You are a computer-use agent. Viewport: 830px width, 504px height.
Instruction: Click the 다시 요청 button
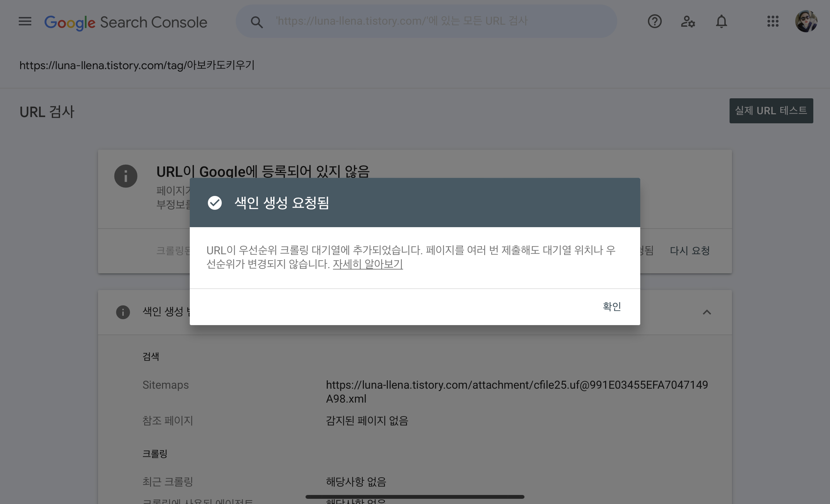(x=690, y=251)
